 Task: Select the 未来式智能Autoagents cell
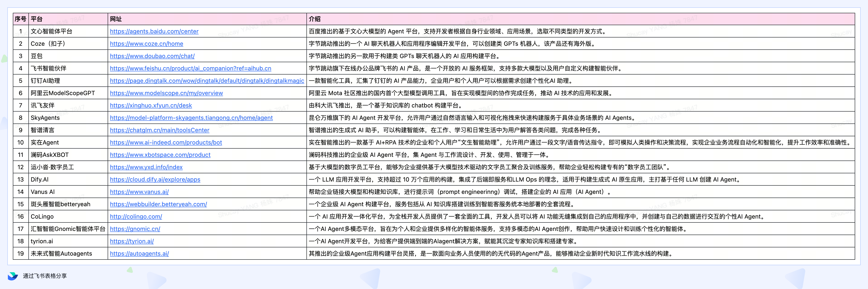pyautogui.click(x=68, y=254)
